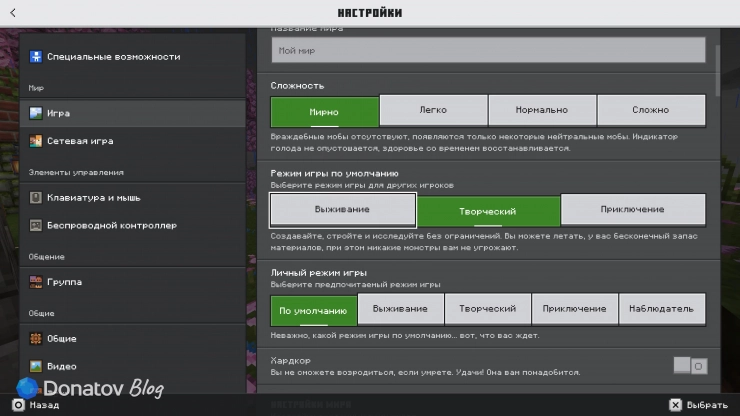Image resolution: width=740 pixels, height=416 pixels.
Task: Click the settings panel scrollbar
Action: [x=718, y=71]
